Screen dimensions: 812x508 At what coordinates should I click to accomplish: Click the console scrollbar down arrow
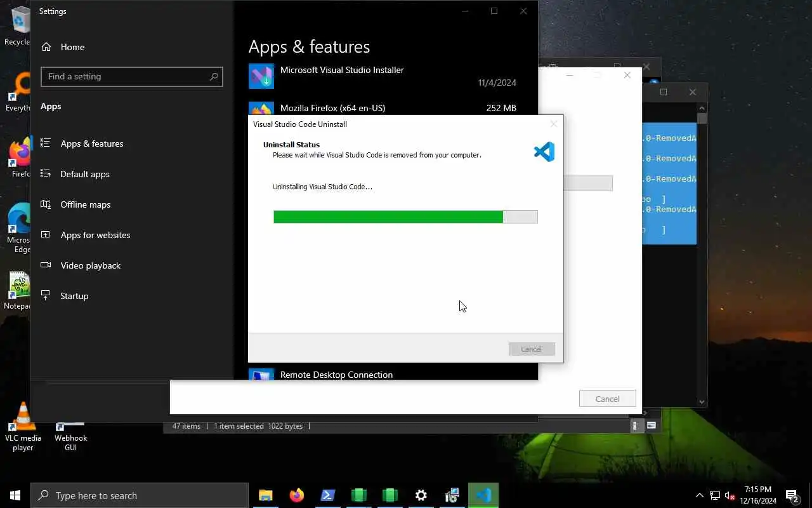[x=702, y=401]
